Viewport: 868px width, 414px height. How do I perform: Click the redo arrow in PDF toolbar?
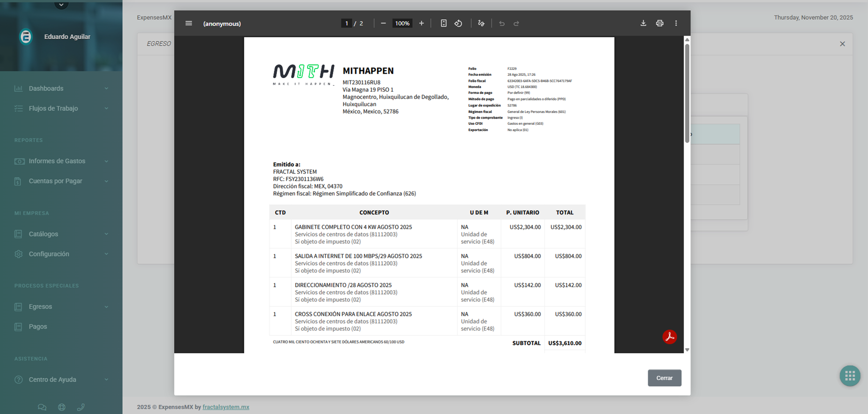516,23
